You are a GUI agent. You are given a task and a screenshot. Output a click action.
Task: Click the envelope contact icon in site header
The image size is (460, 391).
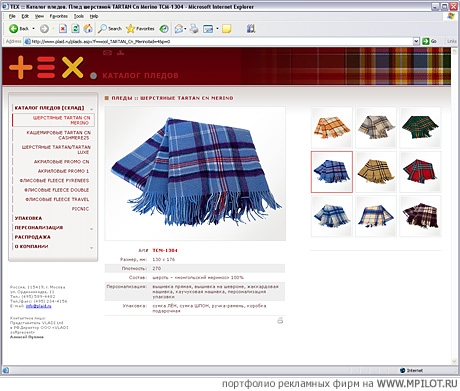coord(107,53)
